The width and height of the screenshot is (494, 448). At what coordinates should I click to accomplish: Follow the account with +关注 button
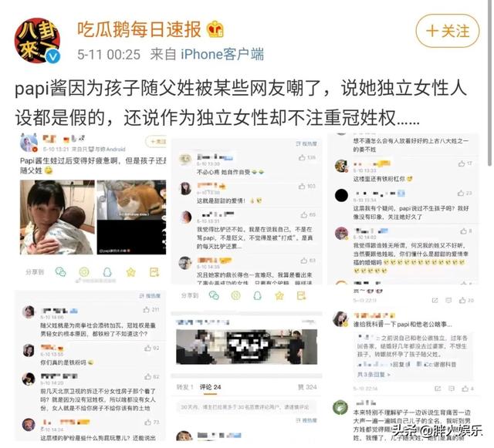448,31
